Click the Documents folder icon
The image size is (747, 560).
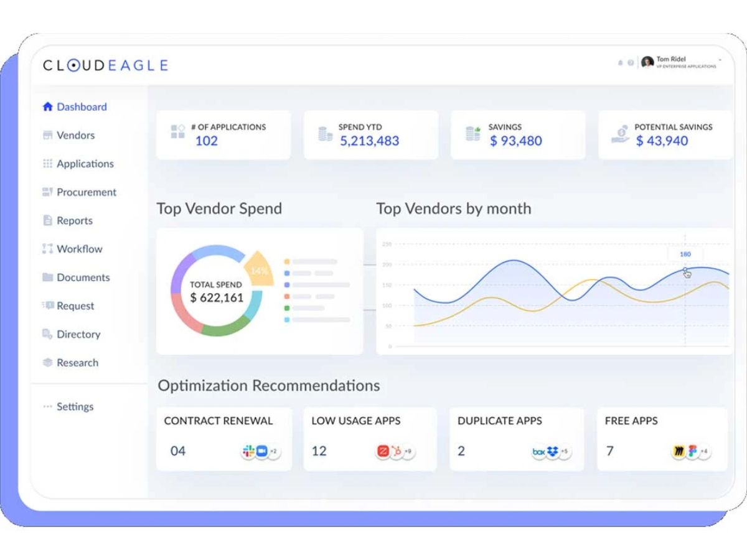click(47, 278)
